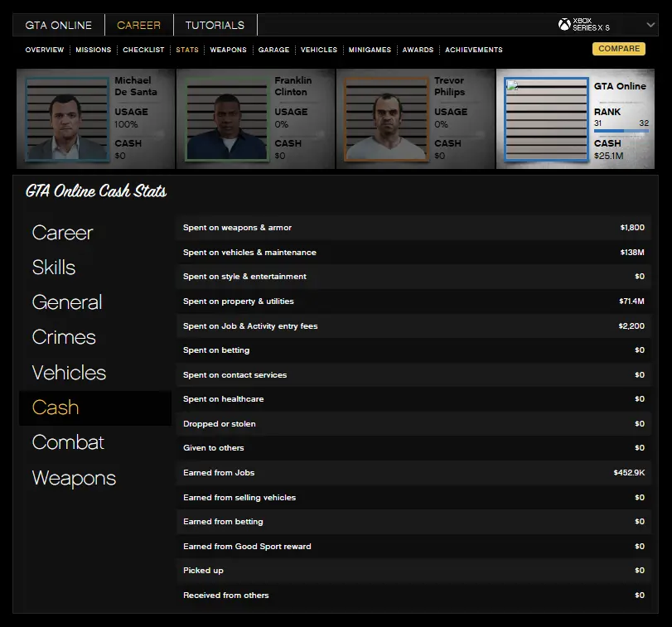Click the Earned from Jobs row
This screenshot has height=627, width=672.
click(x=413, y=473)
